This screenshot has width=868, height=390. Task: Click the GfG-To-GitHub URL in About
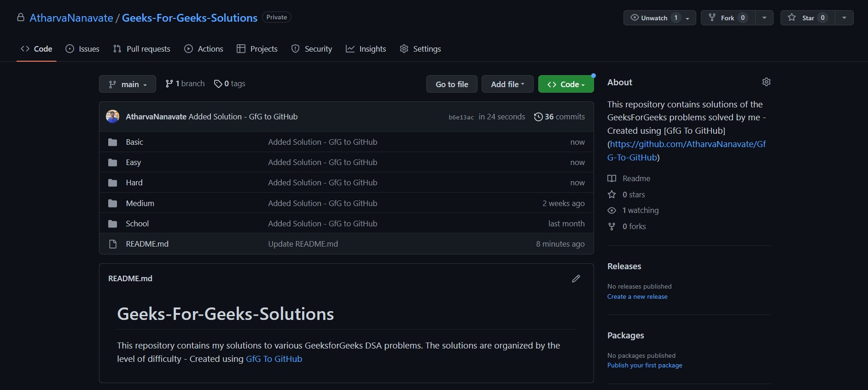[x=687, y=151]
